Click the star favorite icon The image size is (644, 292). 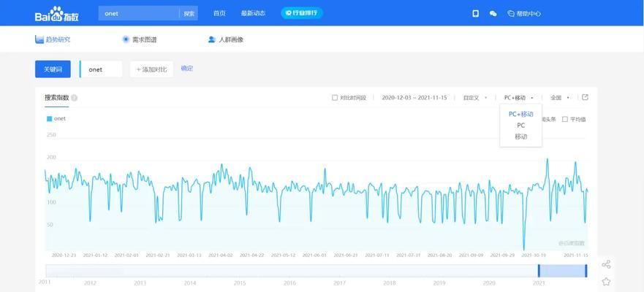coord(606,282)
